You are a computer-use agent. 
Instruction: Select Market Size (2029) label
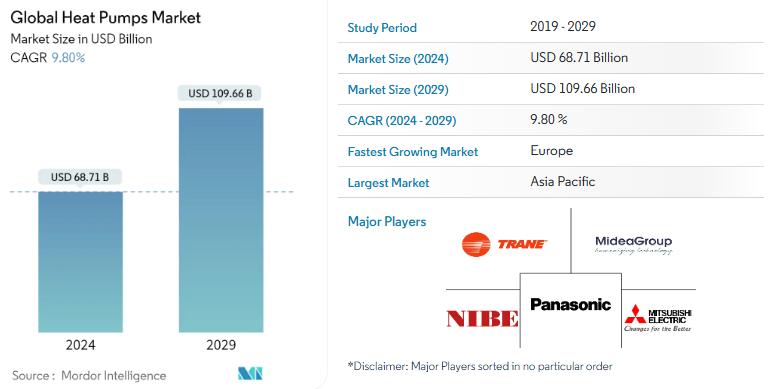pyautogui.click(x=398, y=90)
